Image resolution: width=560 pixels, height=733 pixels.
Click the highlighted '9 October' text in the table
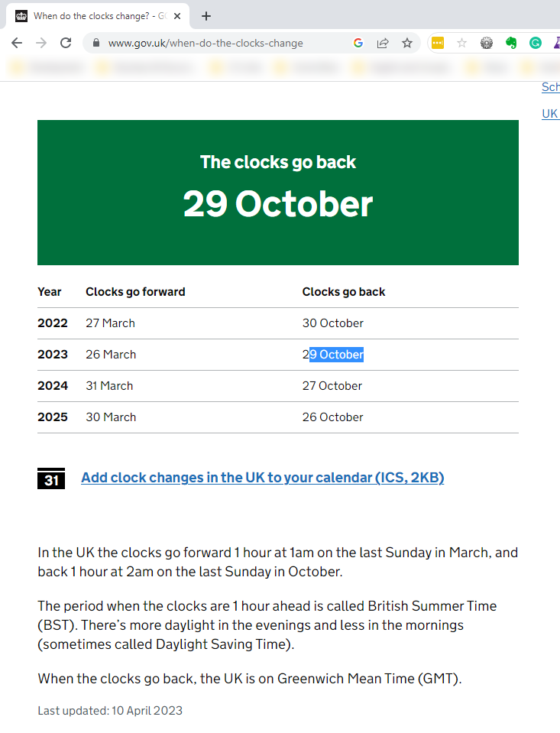[338, 354]
